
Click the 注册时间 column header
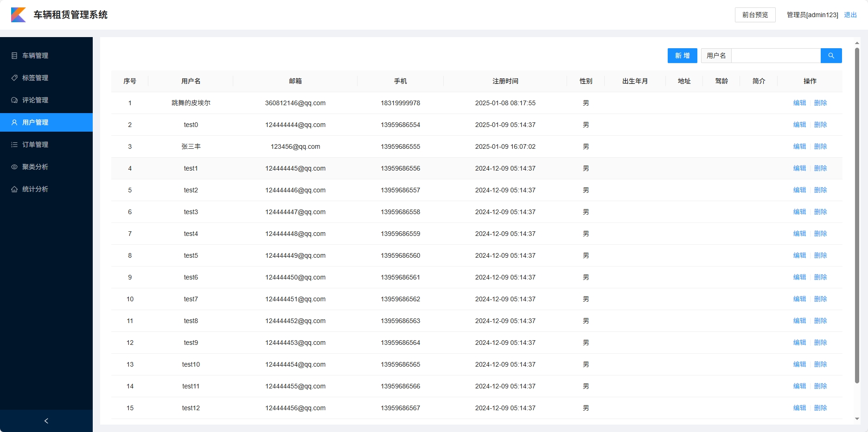tap(505, 81)
